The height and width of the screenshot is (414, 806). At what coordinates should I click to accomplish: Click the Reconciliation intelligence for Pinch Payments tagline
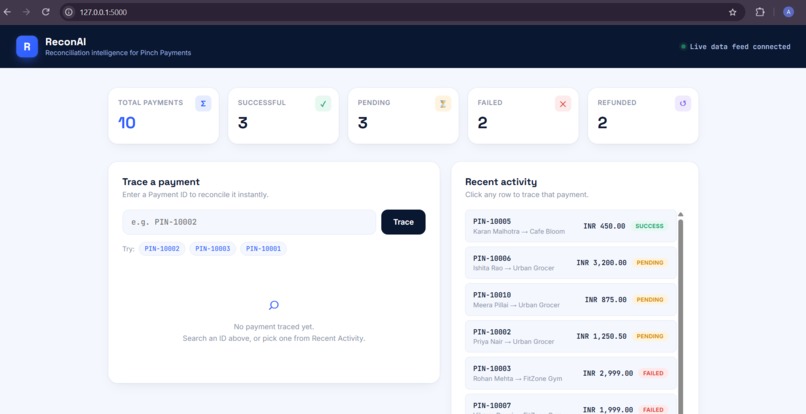pyautogui.click(x=118, y=52)
